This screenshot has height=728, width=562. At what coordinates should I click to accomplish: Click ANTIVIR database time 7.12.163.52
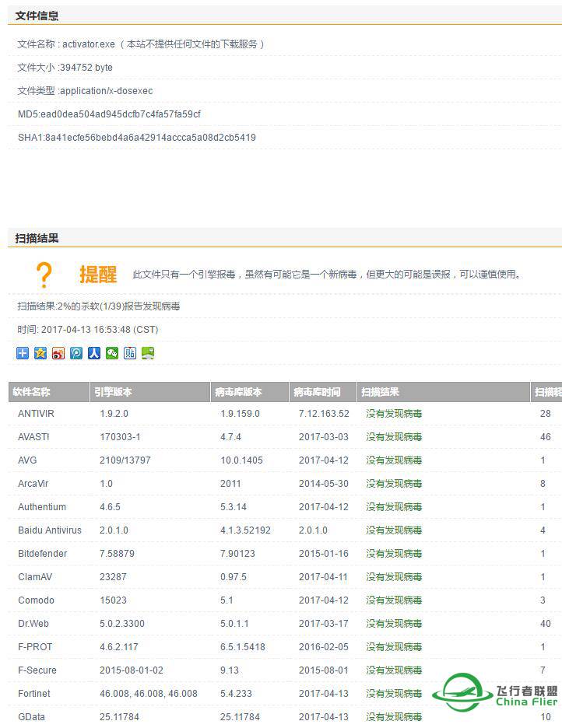pos(324,414)
